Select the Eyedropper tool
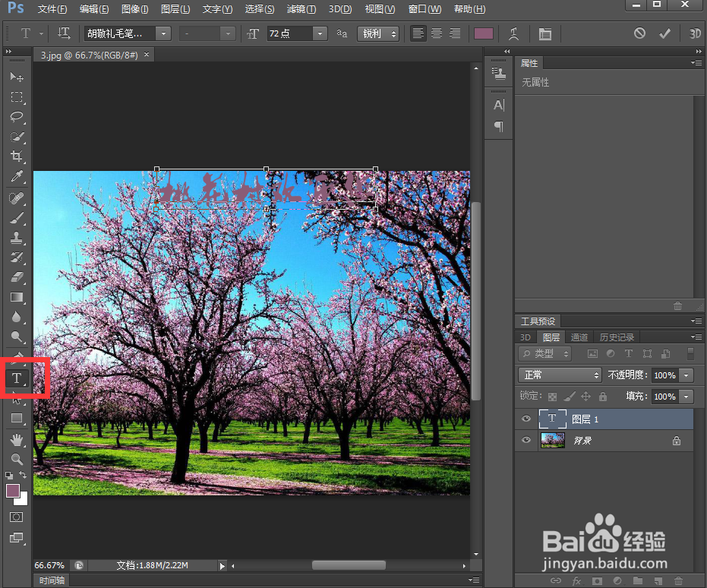 (17, 175)
